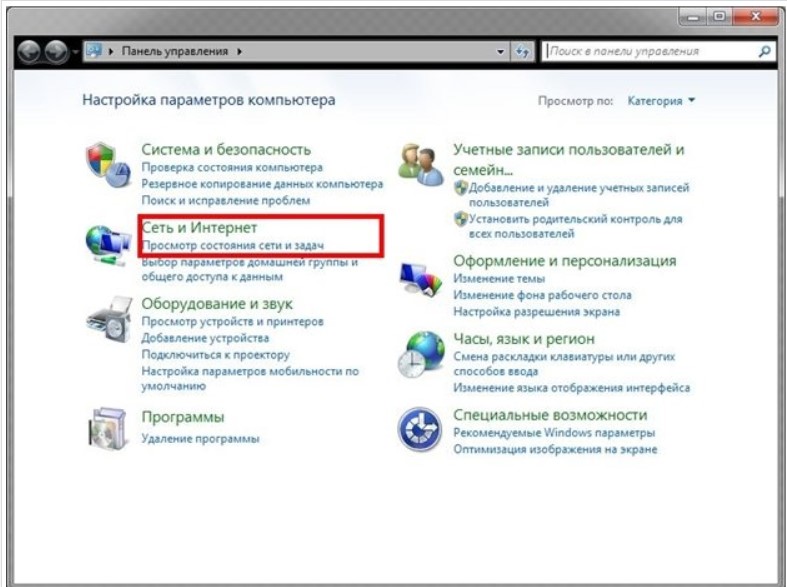
Task: Click the refresh button beside address bar
Action: pyautogui.click(x=522, y=51)
